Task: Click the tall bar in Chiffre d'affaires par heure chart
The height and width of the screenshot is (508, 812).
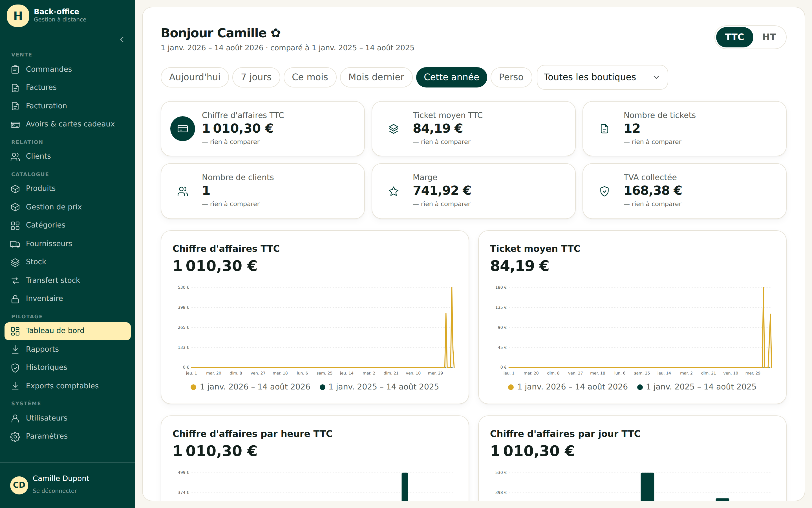Action: pyautogui.click(x=405, y=487)
